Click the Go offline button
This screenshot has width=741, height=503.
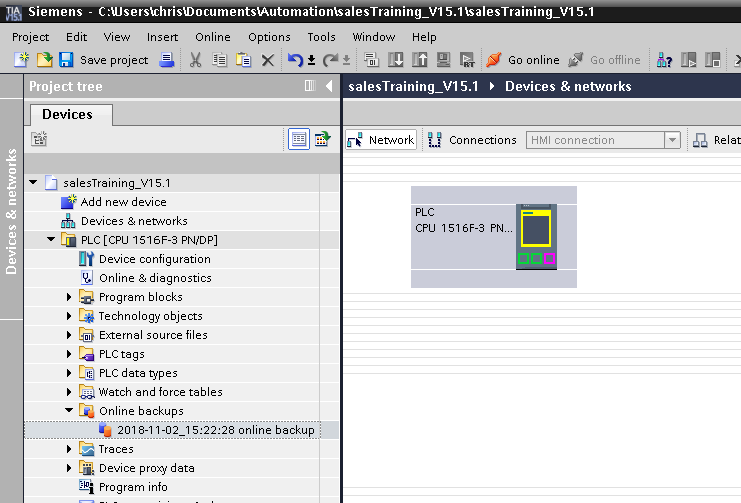[604, 60]
